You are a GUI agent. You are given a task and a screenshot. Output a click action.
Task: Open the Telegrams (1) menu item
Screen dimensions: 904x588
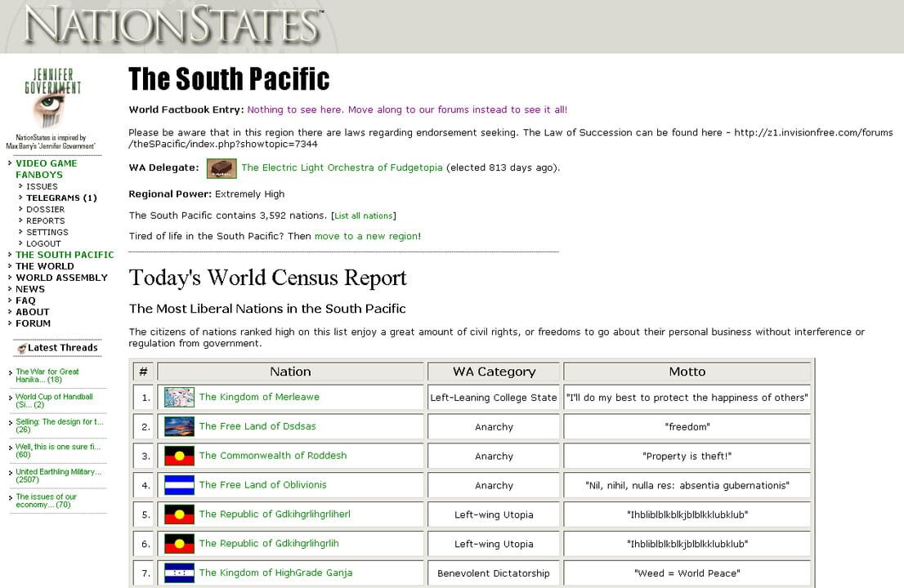click(61, 198)
